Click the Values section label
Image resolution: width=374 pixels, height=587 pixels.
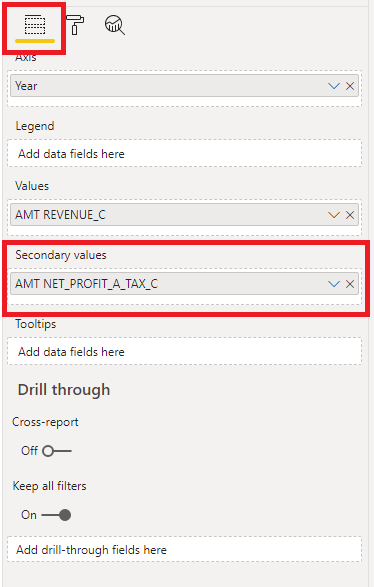click(32, 186)
